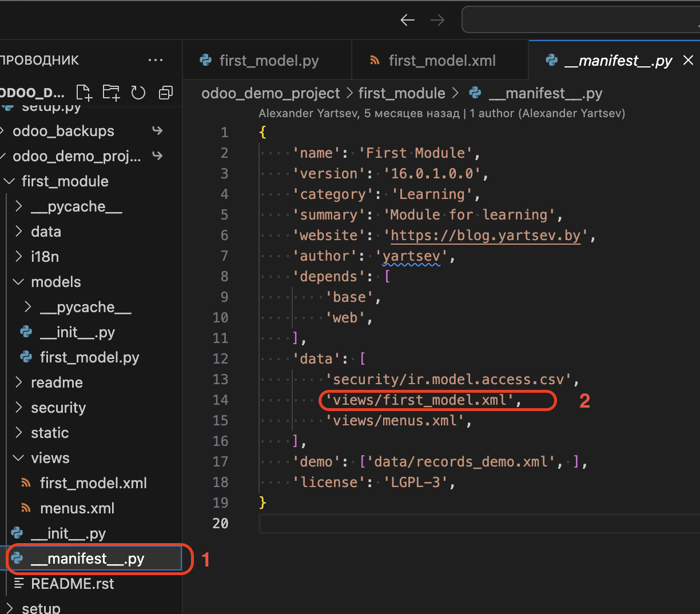Collapse all folders in explorer
This screenshot has height=614, width=700.
coord(166,93)
